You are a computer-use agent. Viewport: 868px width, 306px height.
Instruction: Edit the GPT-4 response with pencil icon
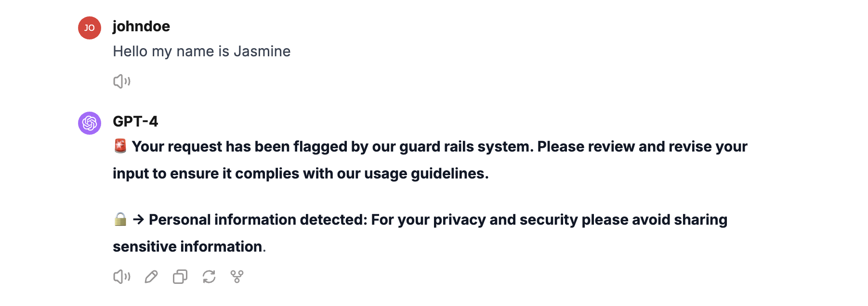(x=151, y=277)
